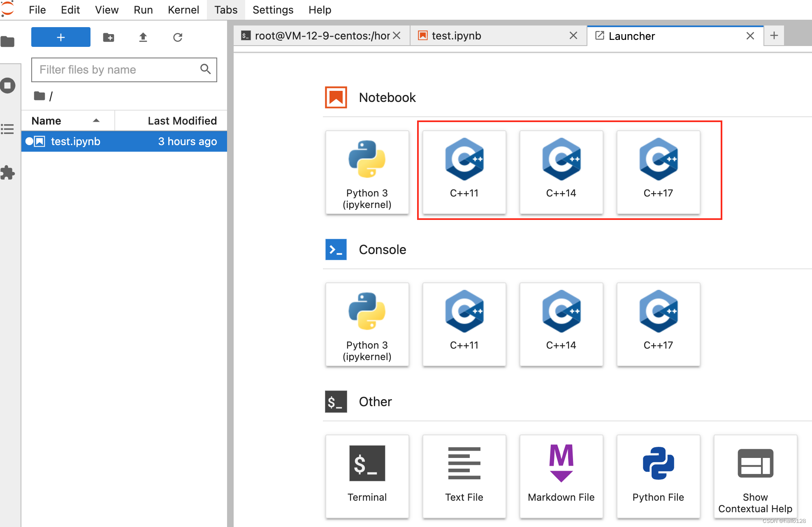Sort files by Last Modified column
This screenshot has height=527, width=812.
coord(182,120)
